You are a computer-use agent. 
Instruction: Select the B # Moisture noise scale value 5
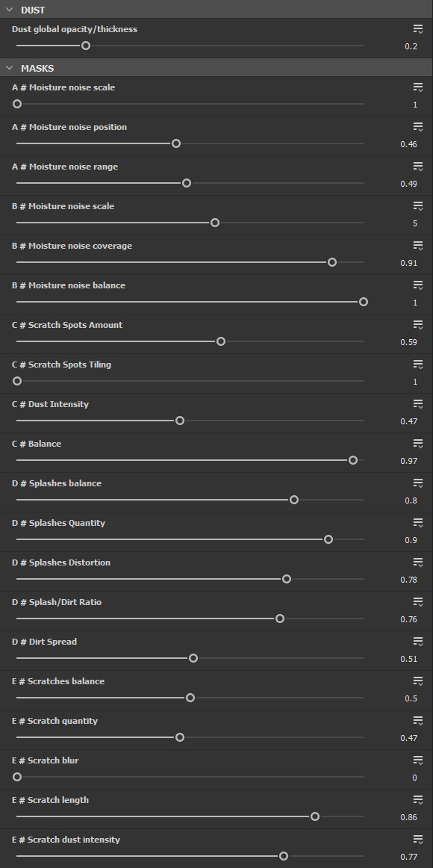pyautogui.click(x=415, y=223)
